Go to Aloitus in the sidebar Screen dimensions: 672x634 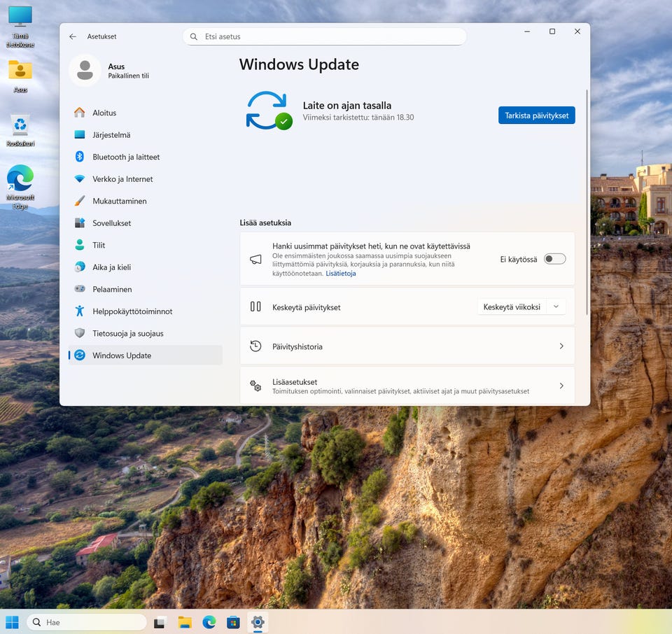point(146,113)
